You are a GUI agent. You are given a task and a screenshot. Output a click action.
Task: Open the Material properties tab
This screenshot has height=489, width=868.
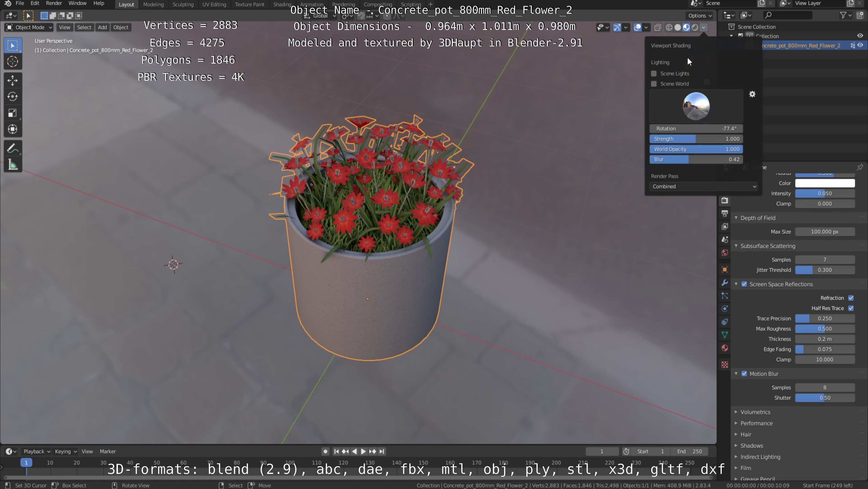(x=725, y=348)
